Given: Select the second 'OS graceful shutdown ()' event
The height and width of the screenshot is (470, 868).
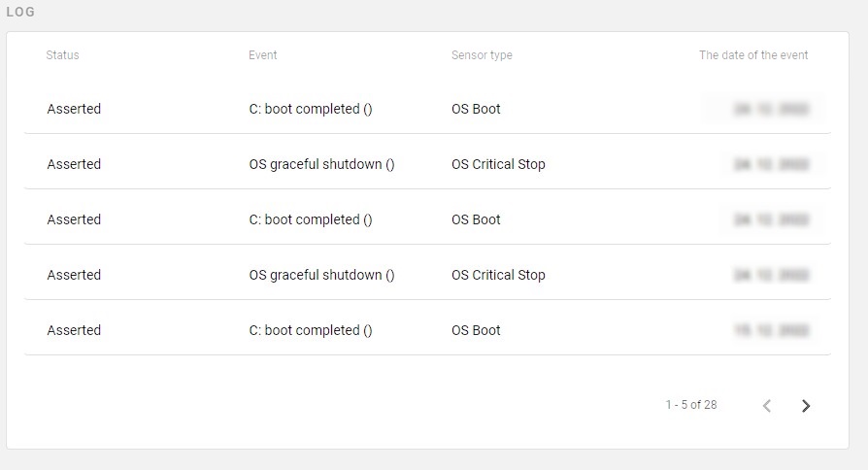Looking at the screenshot, I should [x=321, y=275].
